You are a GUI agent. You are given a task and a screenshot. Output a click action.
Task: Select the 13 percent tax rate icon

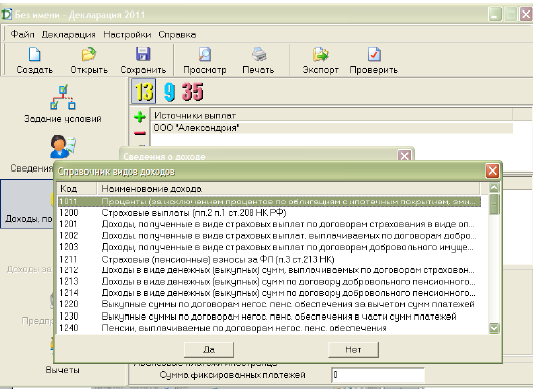pyautogui.click(x=144, y=91)
